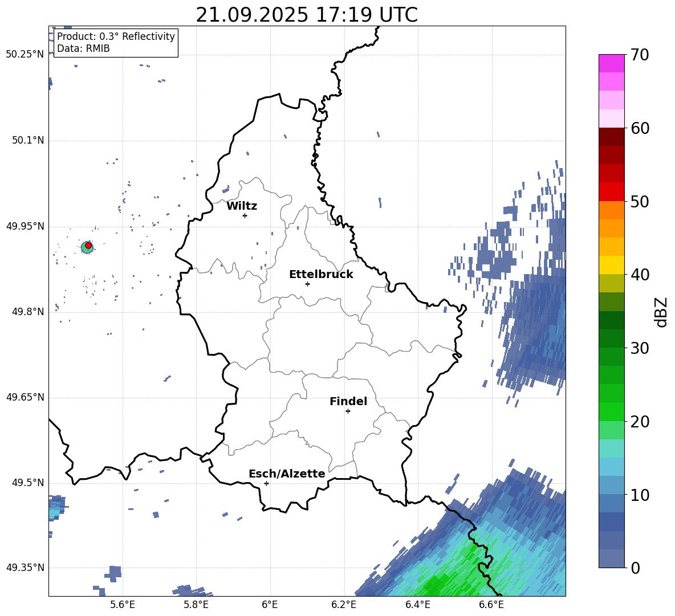Select the Esch/Alzette city label
The image size is (675, 616).
click(x=287, y=474)
